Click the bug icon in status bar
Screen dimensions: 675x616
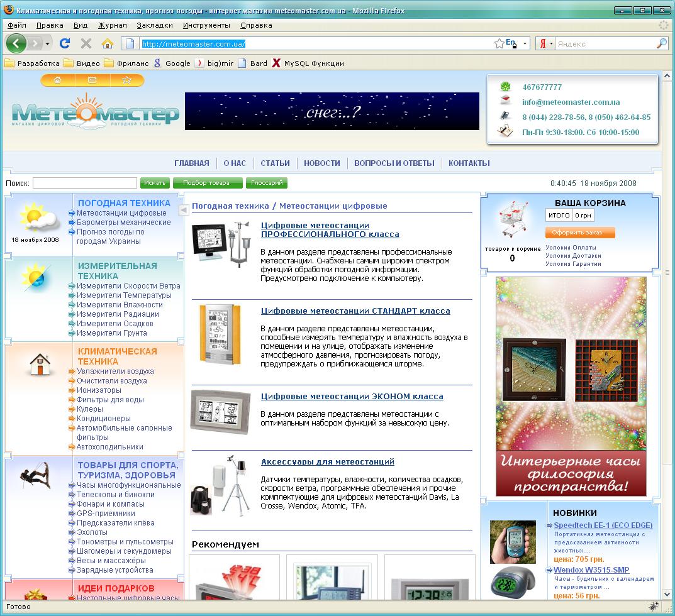coord(654,606)
